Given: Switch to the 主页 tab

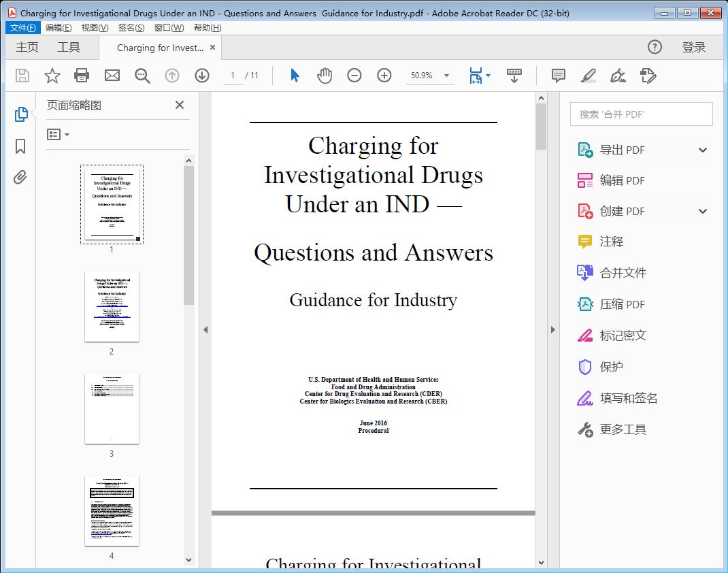Looking at the screenshot, I should coord(27,47).
